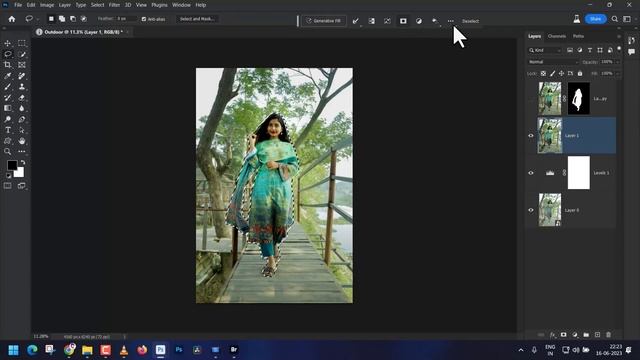The image size is (640, 360).
Task: Choose Add to Selection mode icon
Action: (62, 19)
